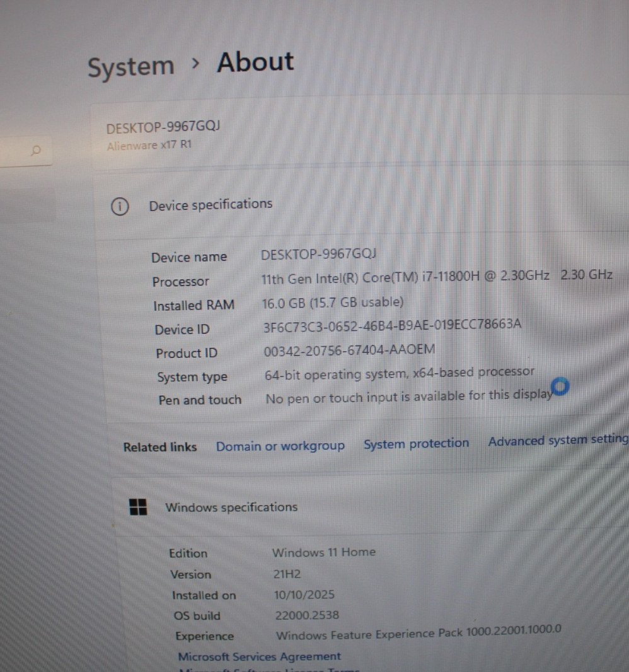
Task: Select the install date 10/10/2025
Action: click(304, 594)
